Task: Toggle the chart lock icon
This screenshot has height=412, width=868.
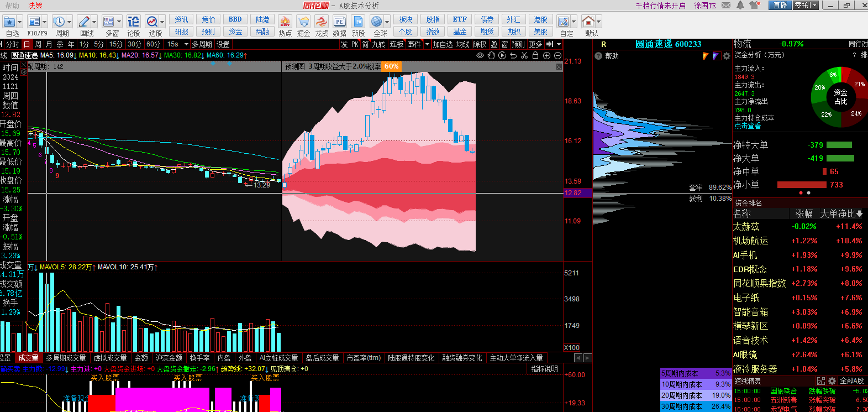Action: coord(535,55)
